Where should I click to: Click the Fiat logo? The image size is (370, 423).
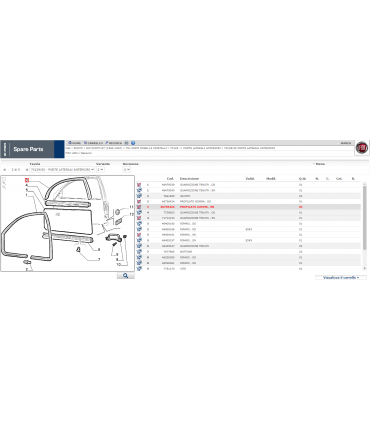[362, 147]
